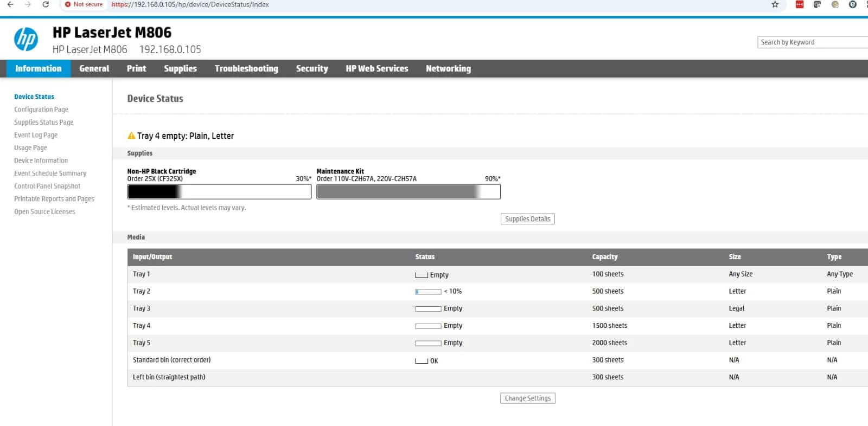Click the HP LaserJet M806 page title
The width and height of the screenshot is (868, 426).
112,33
